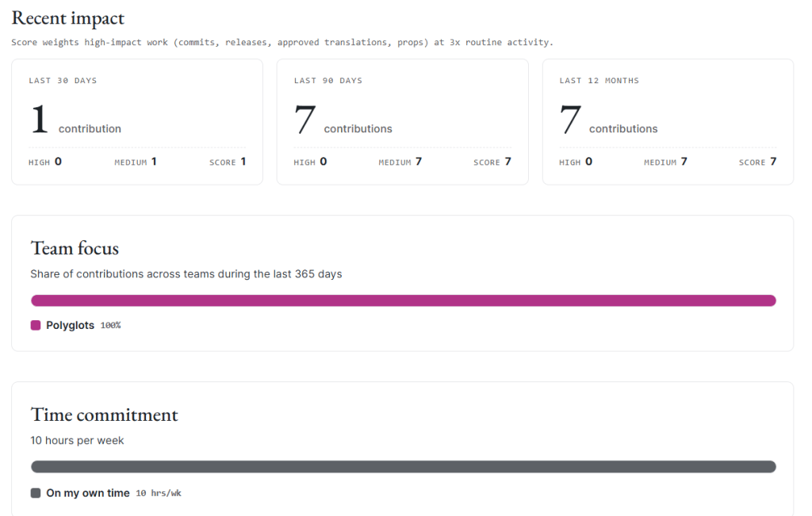Click the Recent impact heading
Screen dimensions: 812x516
pyautogui.click(x=68, y=18)
